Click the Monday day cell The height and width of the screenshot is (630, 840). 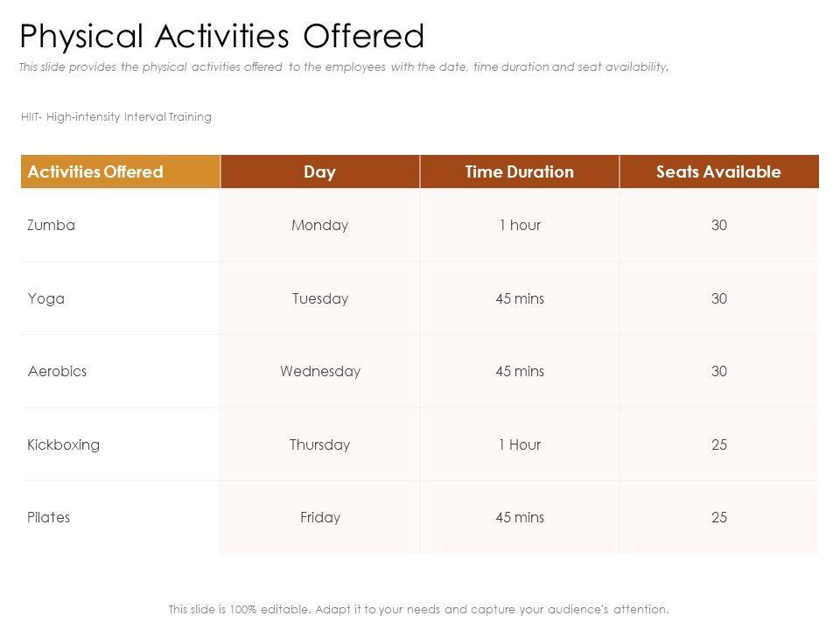coord(319,225)
